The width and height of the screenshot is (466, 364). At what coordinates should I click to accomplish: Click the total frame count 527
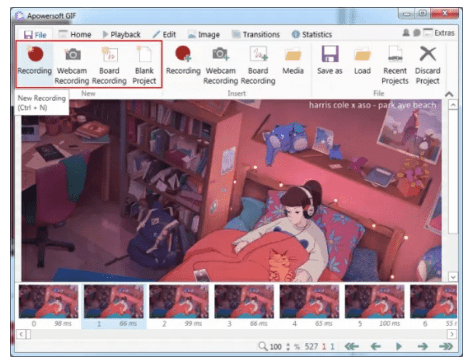(x=311, y=347)
